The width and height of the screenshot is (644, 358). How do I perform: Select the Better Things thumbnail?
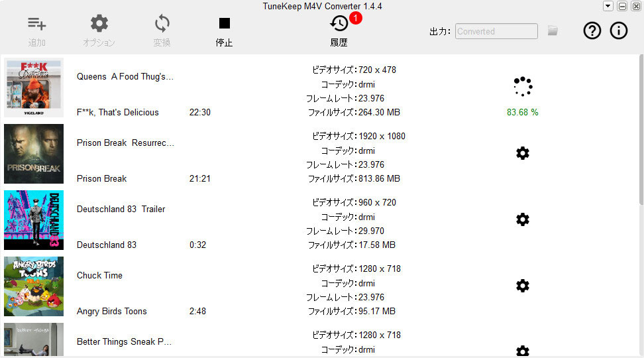pos(34,339)
